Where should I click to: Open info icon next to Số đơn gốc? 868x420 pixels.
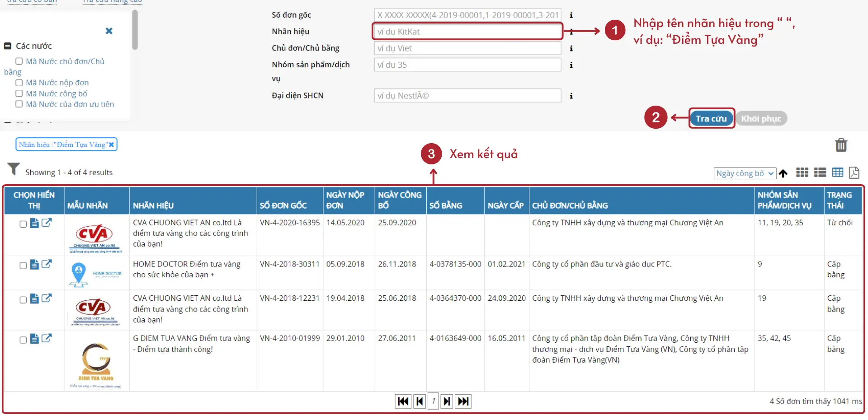[x=571, y=15]
